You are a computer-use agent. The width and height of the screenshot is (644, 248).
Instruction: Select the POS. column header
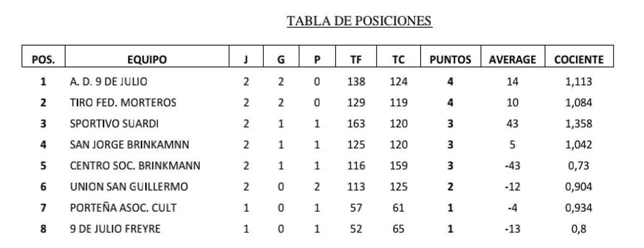[43, 60]
